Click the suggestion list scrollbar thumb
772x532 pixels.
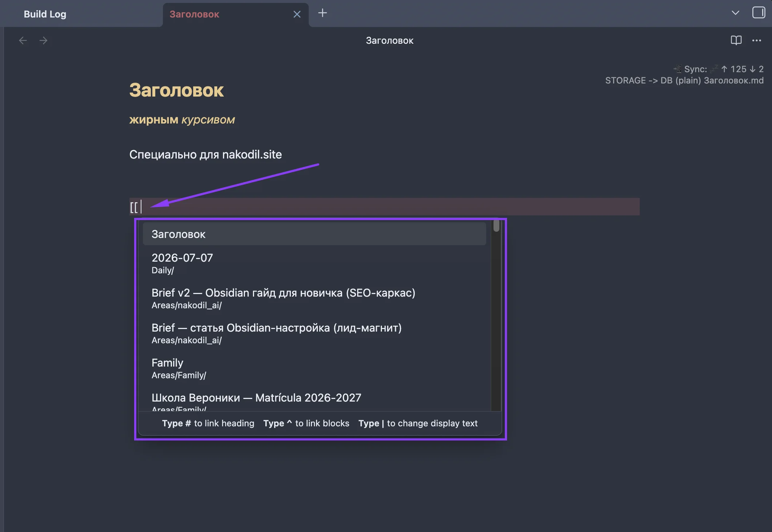[x=496, y=226]
